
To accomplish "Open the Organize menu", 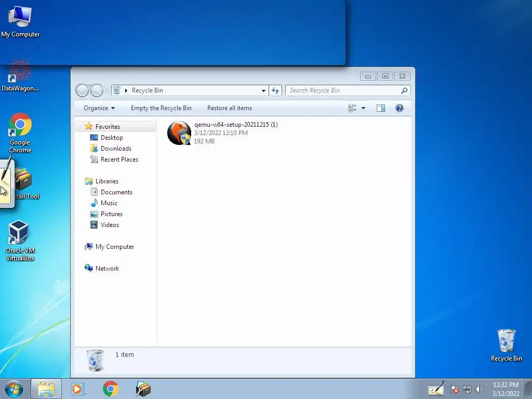I will (99, 108).
